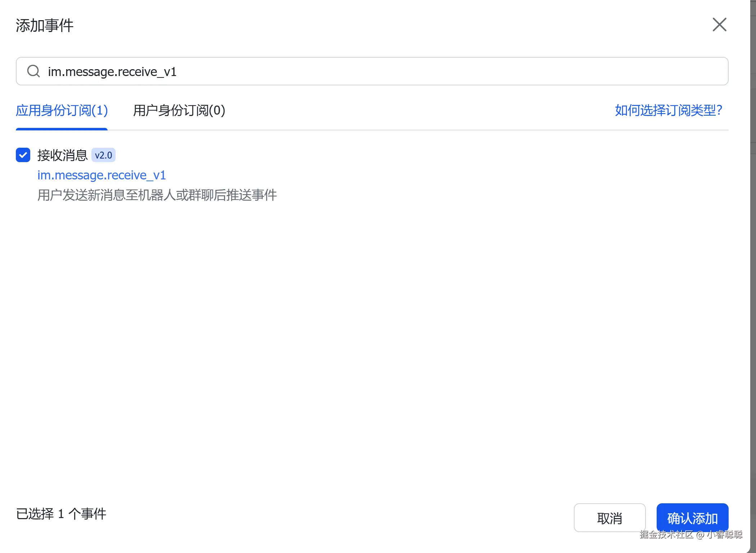Screen dimensions: 756x553
Task: Click the v2.0 version badge
Action: coord(103,155)
